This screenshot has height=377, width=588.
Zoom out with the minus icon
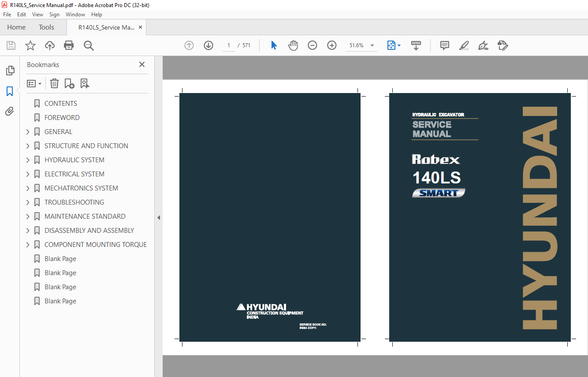tap(313, 45)
